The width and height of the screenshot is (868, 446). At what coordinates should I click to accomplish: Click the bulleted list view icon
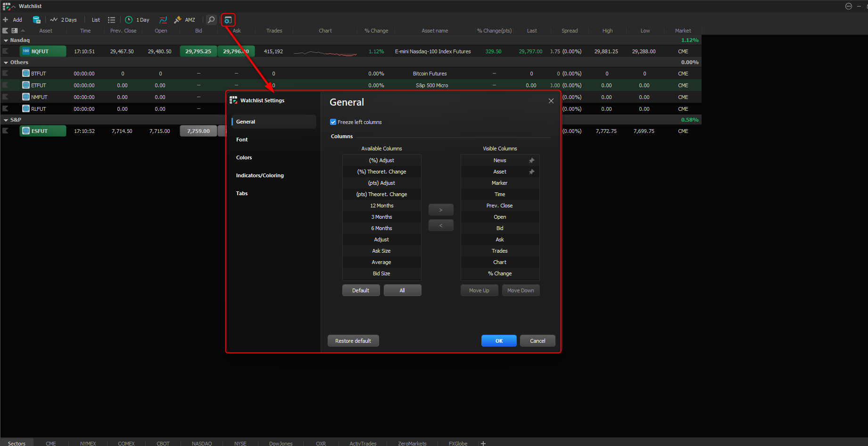111,20
